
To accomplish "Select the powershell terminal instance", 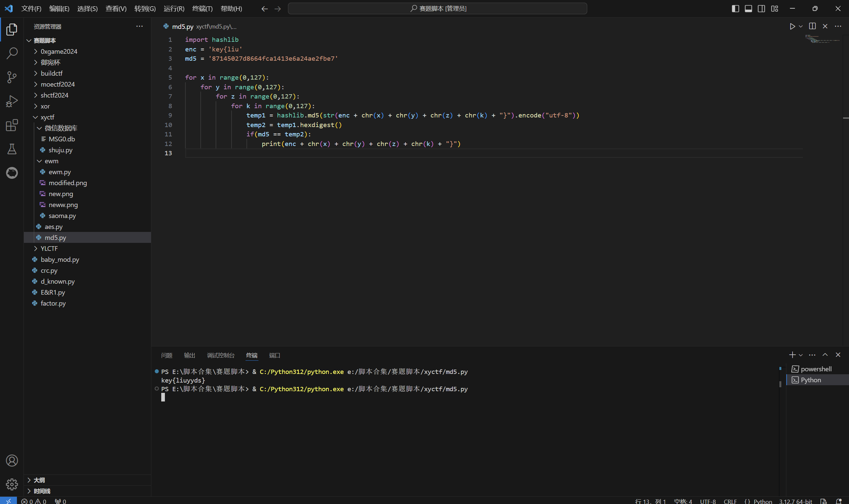I will click(817, 369).
